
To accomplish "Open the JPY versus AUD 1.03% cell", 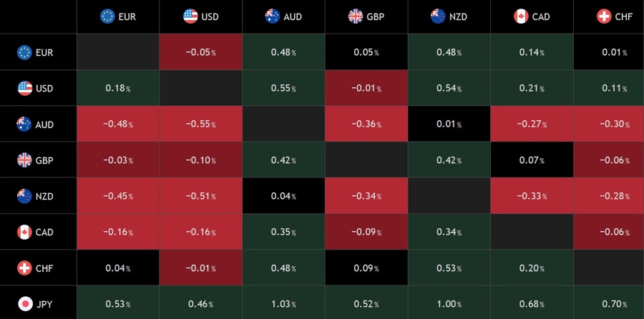I will pos(283,303).
